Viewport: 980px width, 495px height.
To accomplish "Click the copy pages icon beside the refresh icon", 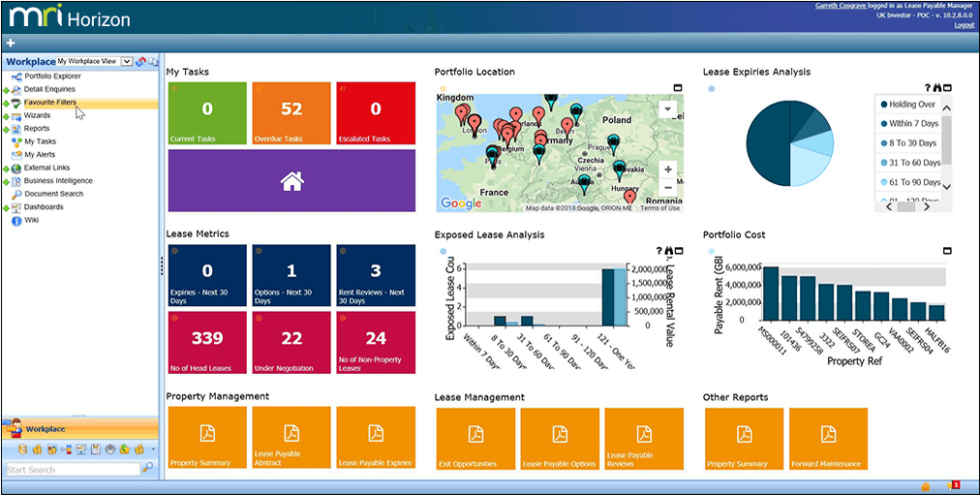I will pyautogui.click(x=153, y=61).
